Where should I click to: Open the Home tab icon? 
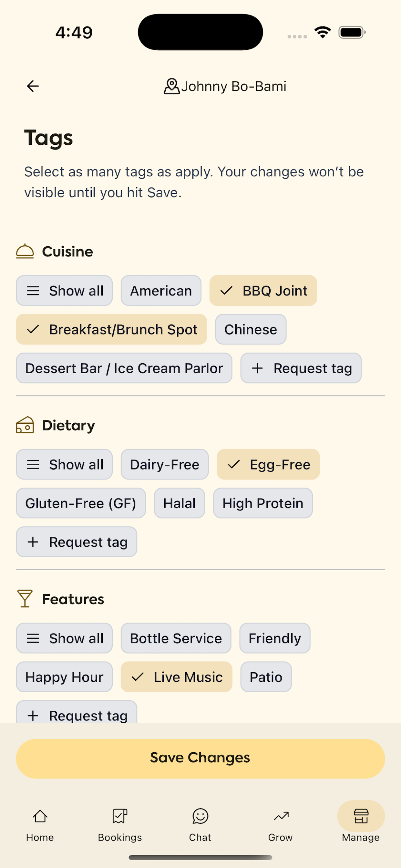40,816
